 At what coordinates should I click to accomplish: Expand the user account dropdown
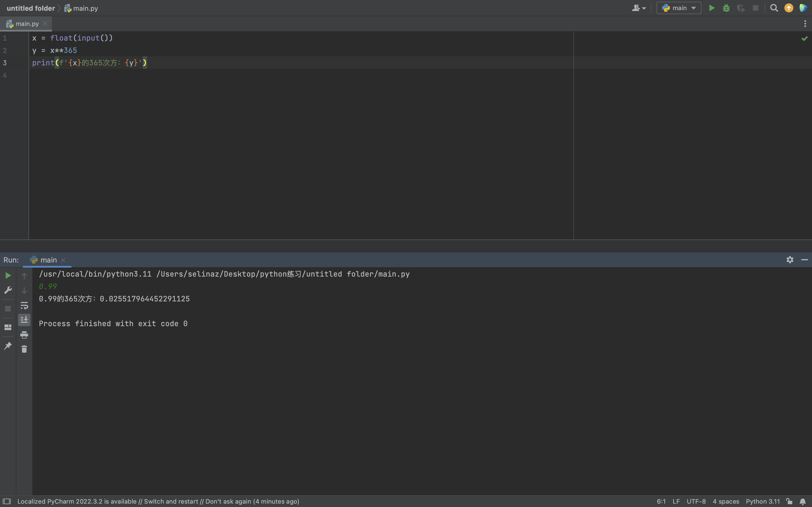[x=639, y=8]
